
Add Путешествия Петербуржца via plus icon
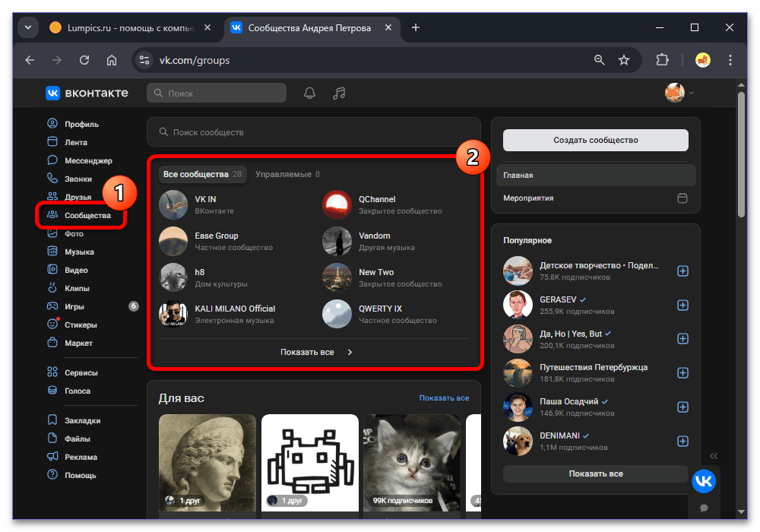coord(682,372)
